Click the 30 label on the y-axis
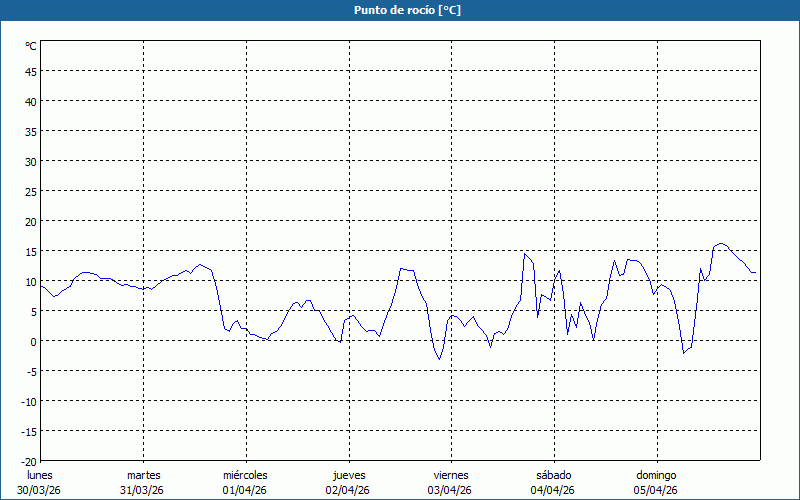Image resolution: width=800 pixels, height=500 pixels. coord(30,161)
